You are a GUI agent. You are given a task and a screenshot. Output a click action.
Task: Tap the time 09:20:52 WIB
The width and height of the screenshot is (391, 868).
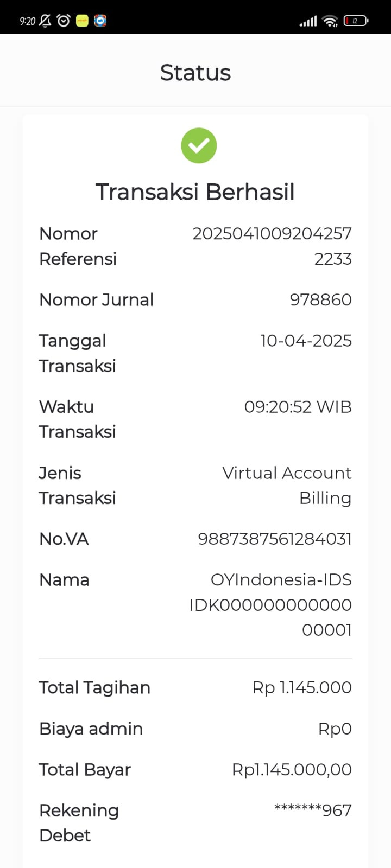click(298, 407)
